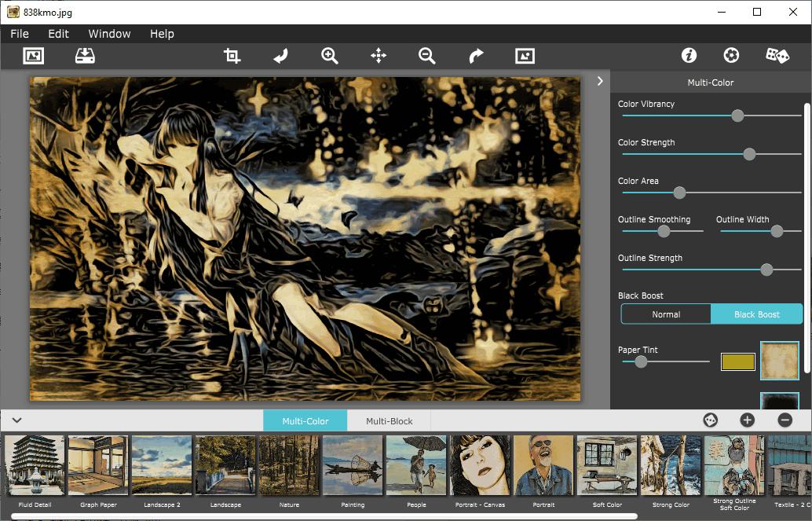Save image using the save icon
Image resolution: width=812 pixels, height=521 pixels.
(85, 56)
